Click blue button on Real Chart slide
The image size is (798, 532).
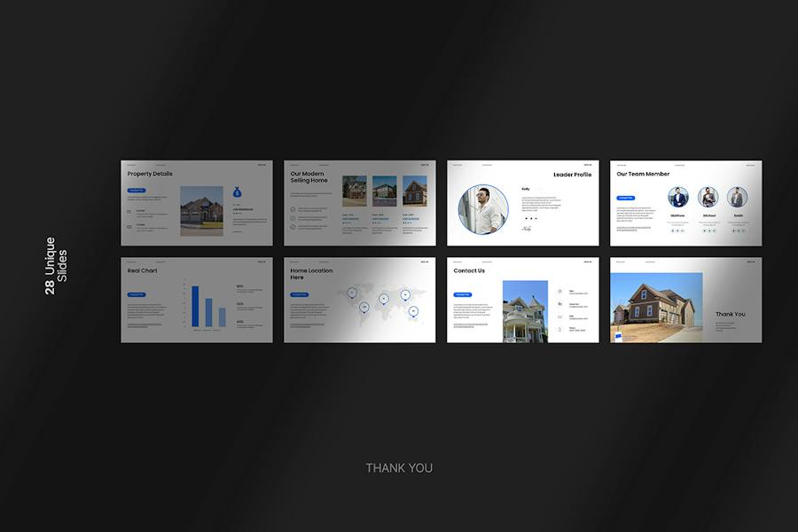(x=137, y=294)
